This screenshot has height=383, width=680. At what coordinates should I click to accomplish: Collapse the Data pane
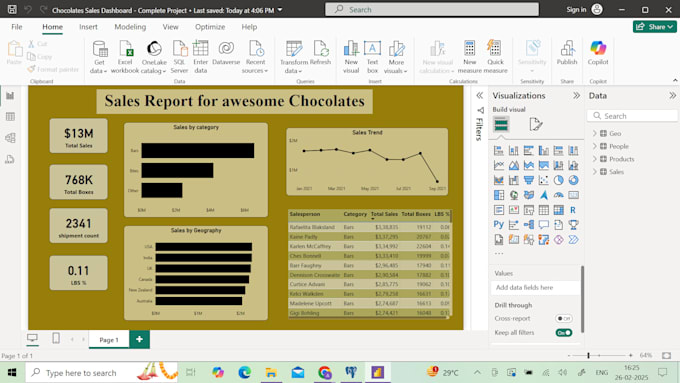(672, 95)
